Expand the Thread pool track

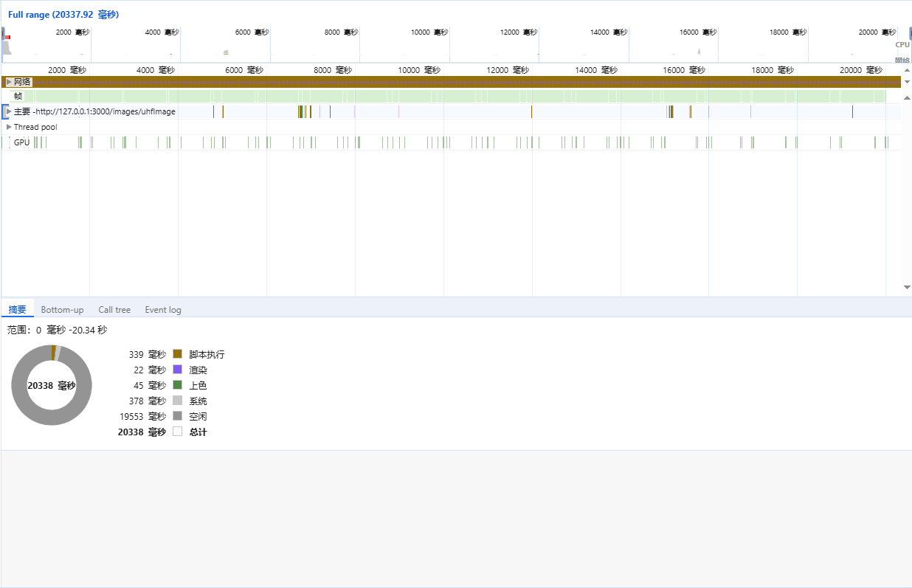pyautogui.click(x=9, y=127)
